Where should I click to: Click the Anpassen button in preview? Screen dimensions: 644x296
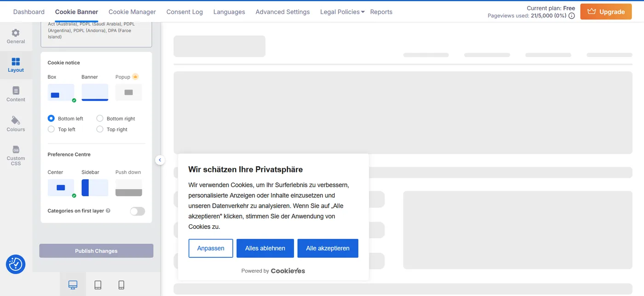tap(211, 248)
